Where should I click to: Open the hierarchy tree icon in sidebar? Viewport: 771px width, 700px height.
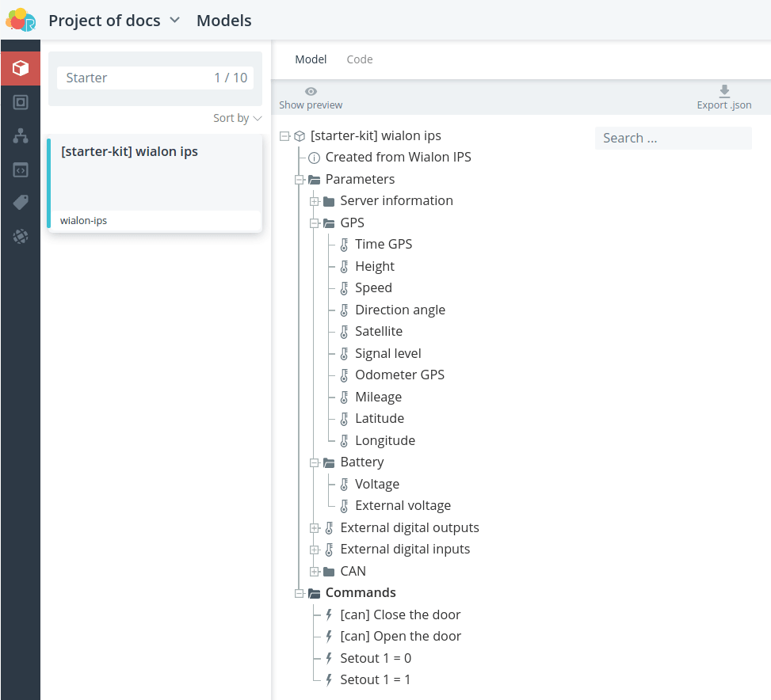coord(20,135)
